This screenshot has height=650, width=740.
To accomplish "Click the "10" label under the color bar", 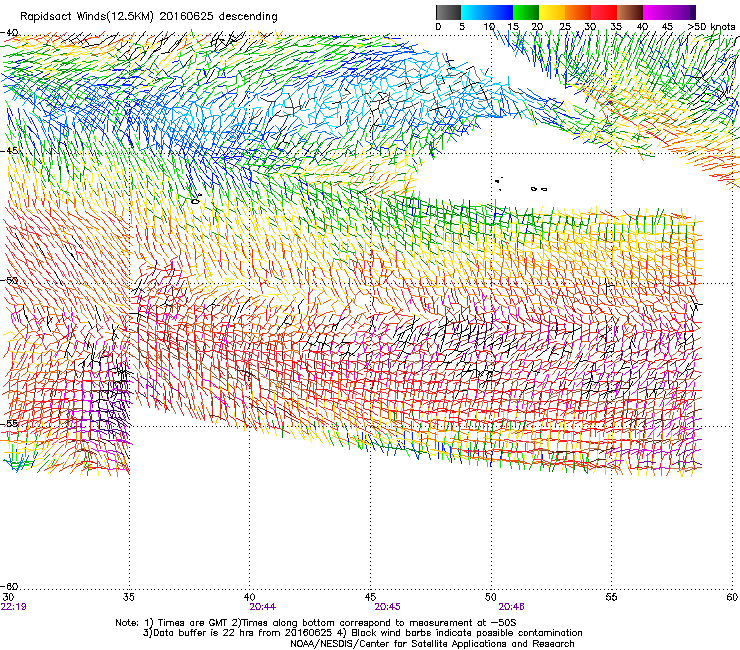I will [x=489, y=27].
